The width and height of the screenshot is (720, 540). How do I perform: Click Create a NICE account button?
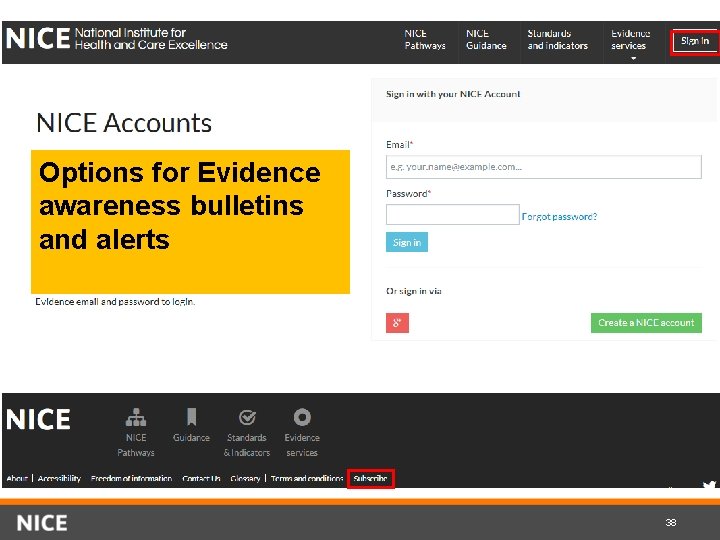pyautogui.click(x=646, y=323)
